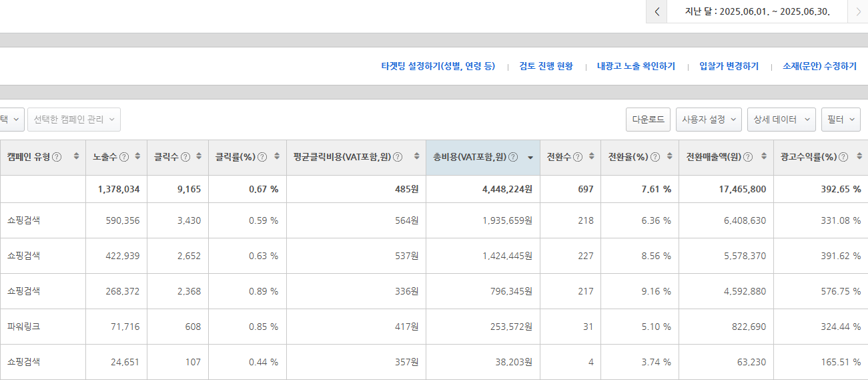Open 검토 진행 현황 link
This screenshot has height=380, width=868.
coord(546,66)
